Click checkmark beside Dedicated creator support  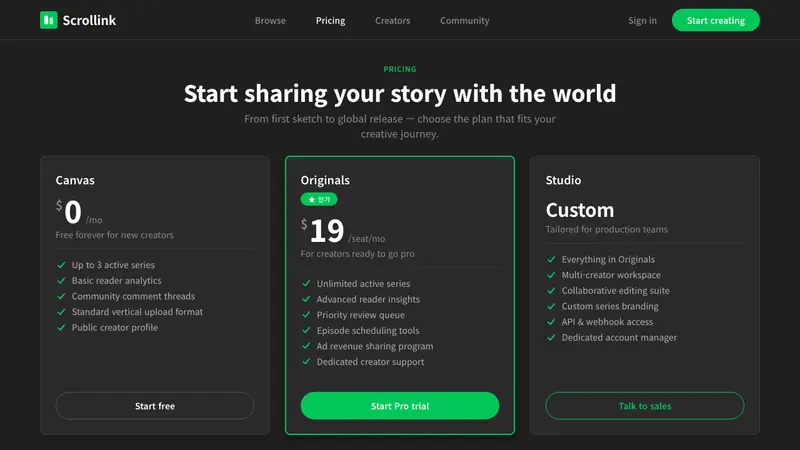point(306,362)
